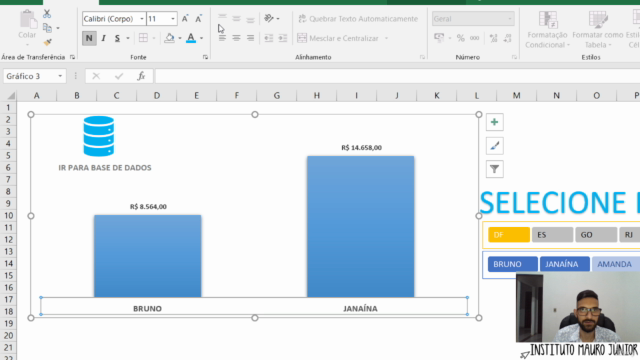640x360 pixels.
Task: Click the Name Box showing Gráfico 3
Action: pos(34,76)
